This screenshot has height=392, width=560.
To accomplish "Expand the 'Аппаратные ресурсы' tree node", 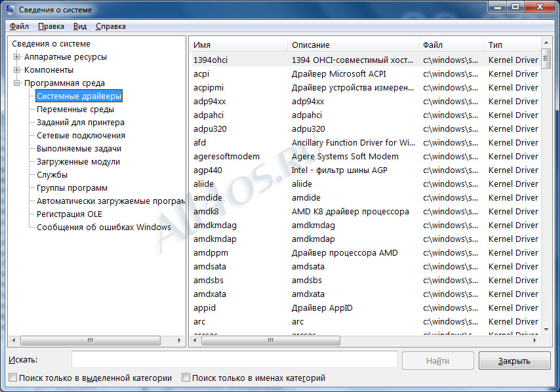I will pos(16,57).
